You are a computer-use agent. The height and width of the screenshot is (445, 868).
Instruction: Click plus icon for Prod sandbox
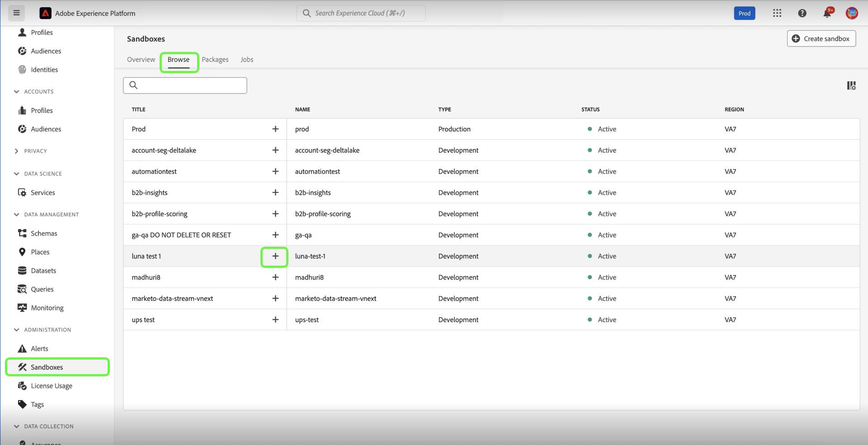tap(275, 129)
